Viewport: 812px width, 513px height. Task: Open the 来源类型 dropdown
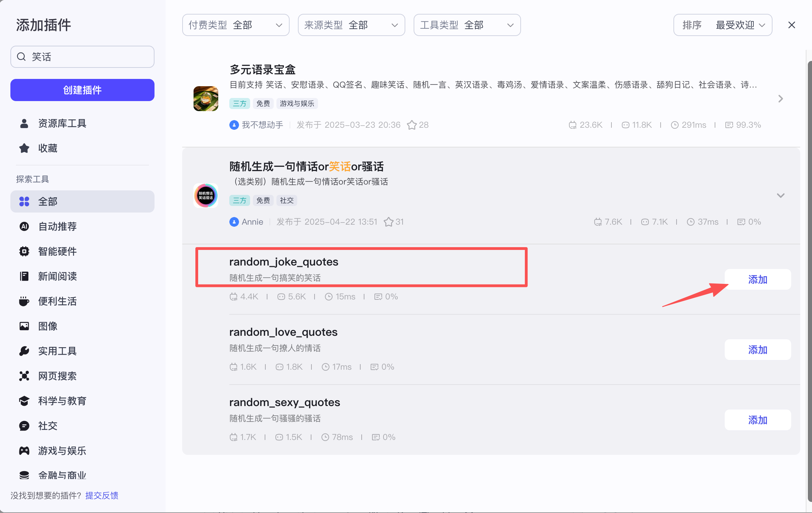tap(351, 25)
